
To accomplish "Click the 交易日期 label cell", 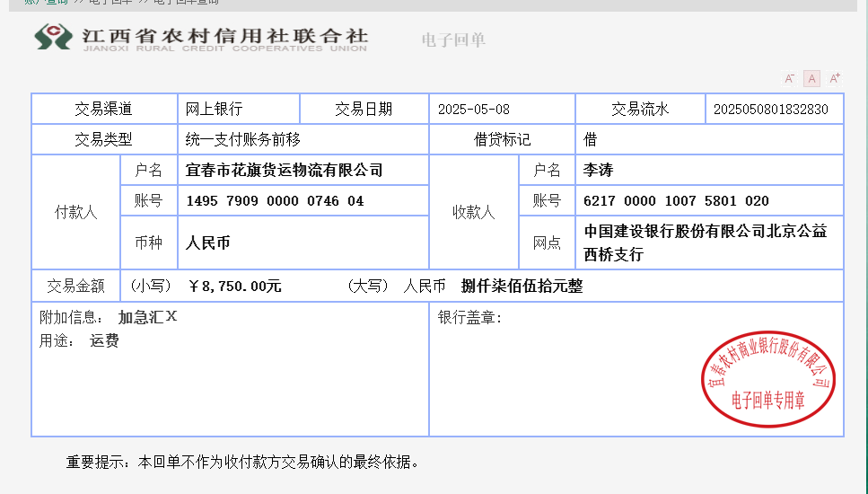I will coord(364,109).
